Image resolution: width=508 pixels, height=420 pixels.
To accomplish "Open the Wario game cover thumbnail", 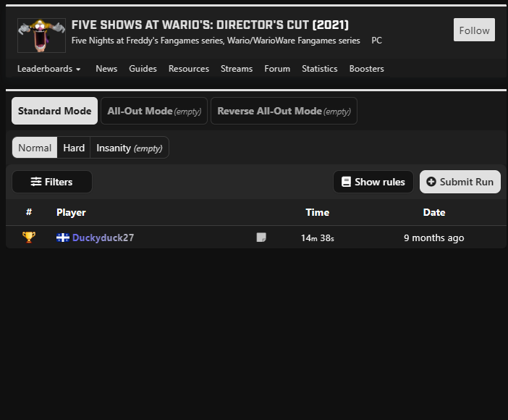I will click(x=41, y=35).
